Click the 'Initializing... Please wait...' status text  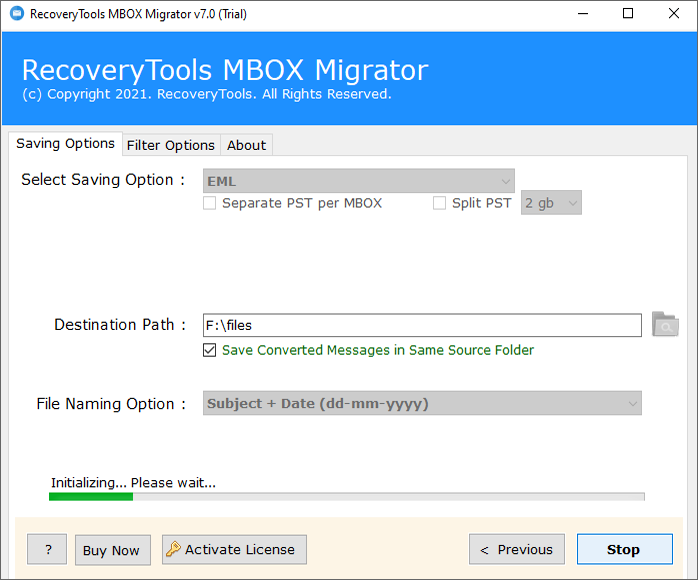pos(133,483)
